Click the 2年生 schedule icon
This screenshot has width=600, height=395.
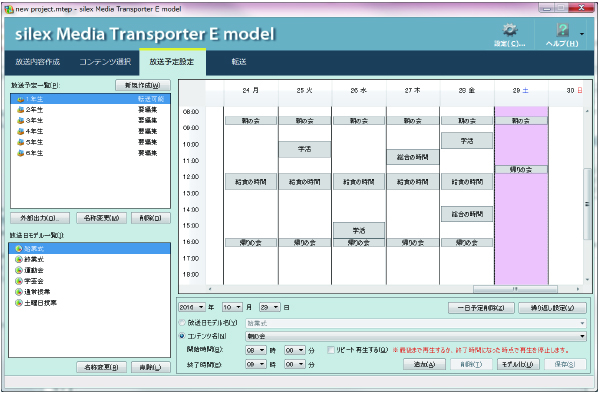tap(21, 110)
